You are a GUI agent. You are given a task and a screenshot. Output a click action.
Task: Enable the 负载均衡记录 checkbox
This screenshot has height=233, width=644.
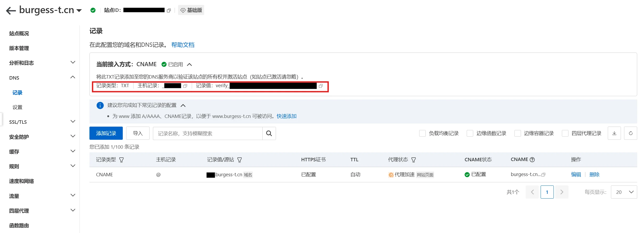pos(422,133)
